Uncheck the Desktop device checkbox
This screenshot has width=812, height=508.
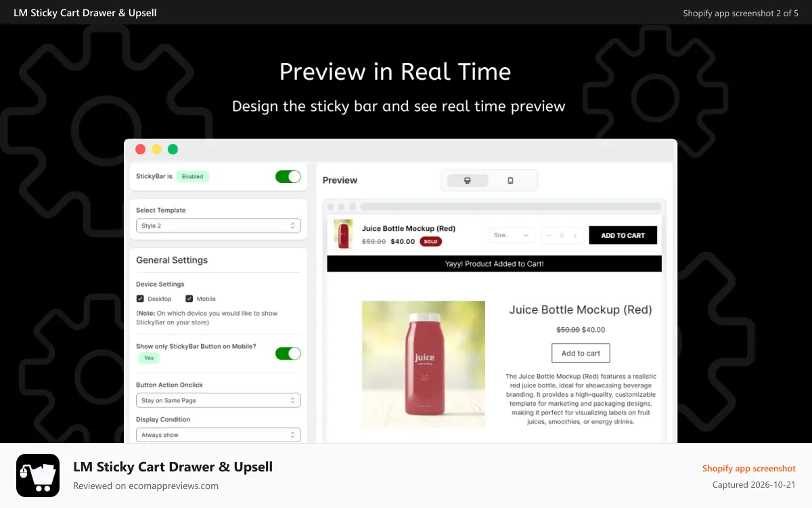coord(140,299)
